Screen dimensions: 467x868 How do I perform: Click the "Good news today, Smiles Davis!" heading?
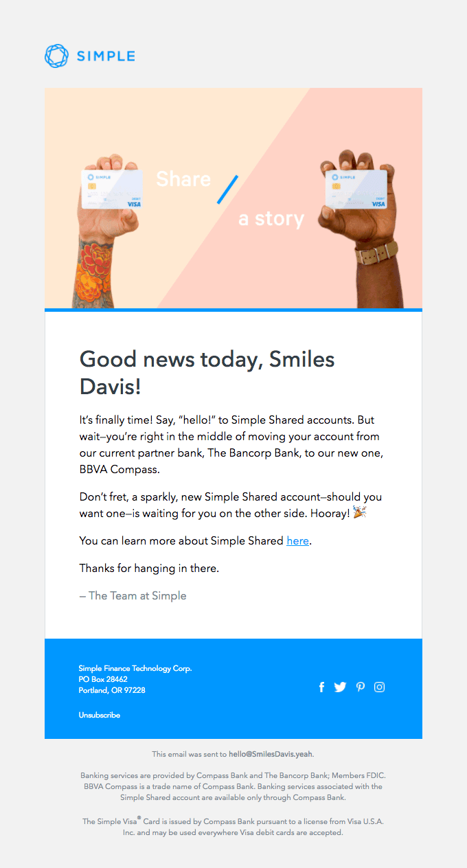207,372
